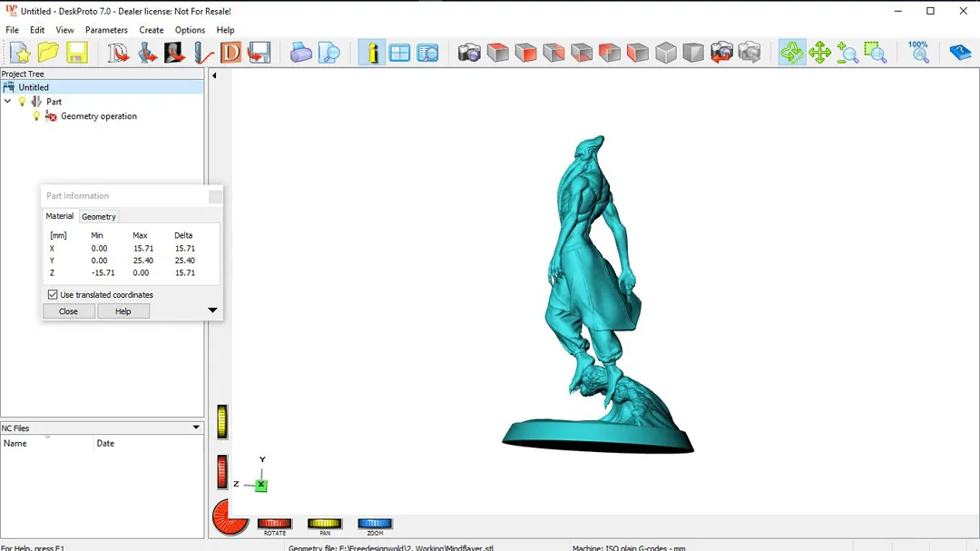This screenshot has height=551, width=980.
Task: Open the Parameters menu
Action: point(106,30)
